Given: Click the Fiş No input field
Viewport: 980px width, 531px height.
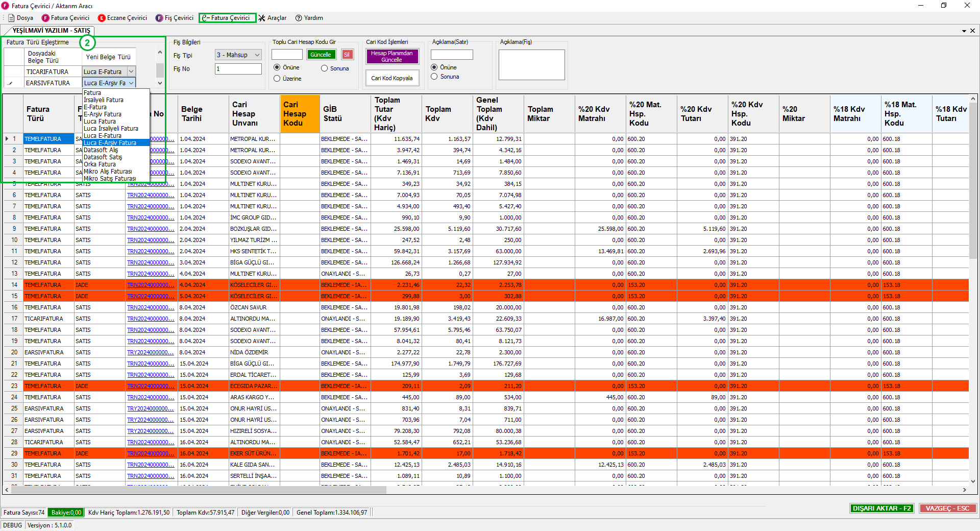Looking at the screenshot, I should tap(238, 69).
